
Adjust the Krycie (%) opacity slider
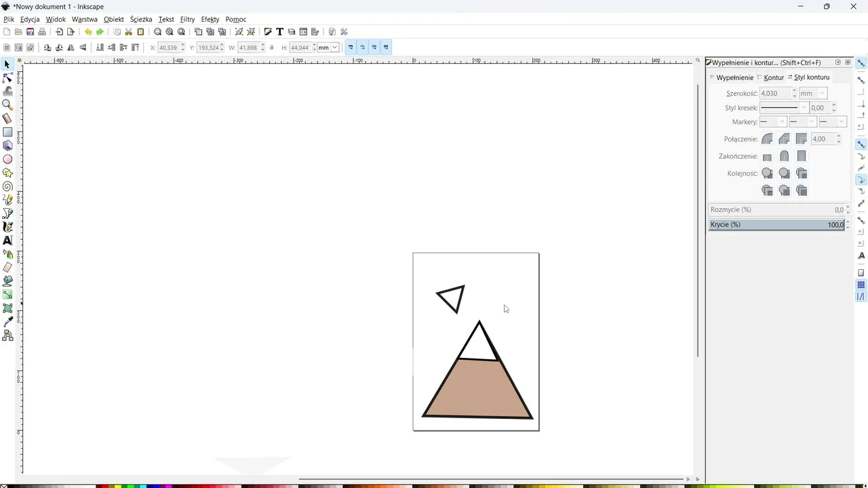click(776, 224)
